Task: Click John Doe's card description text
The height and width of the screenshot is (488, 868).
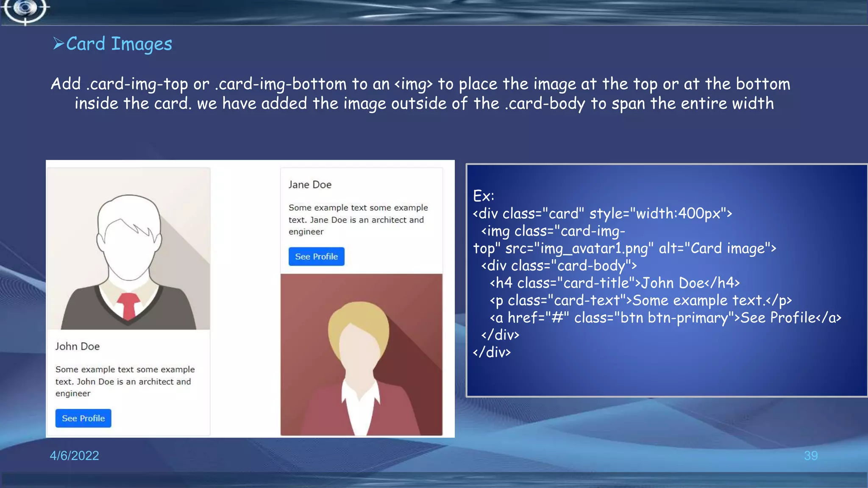Action: point(125,381)
